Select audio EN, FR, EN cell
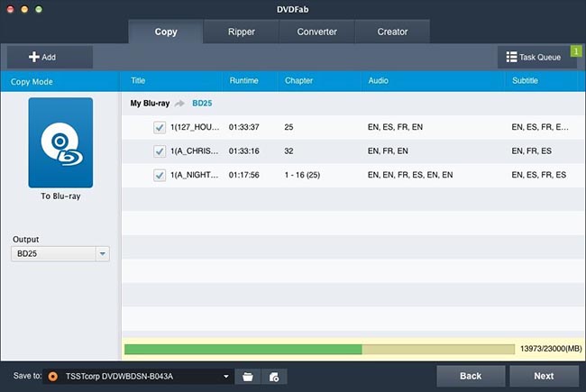 coord(388,151)
